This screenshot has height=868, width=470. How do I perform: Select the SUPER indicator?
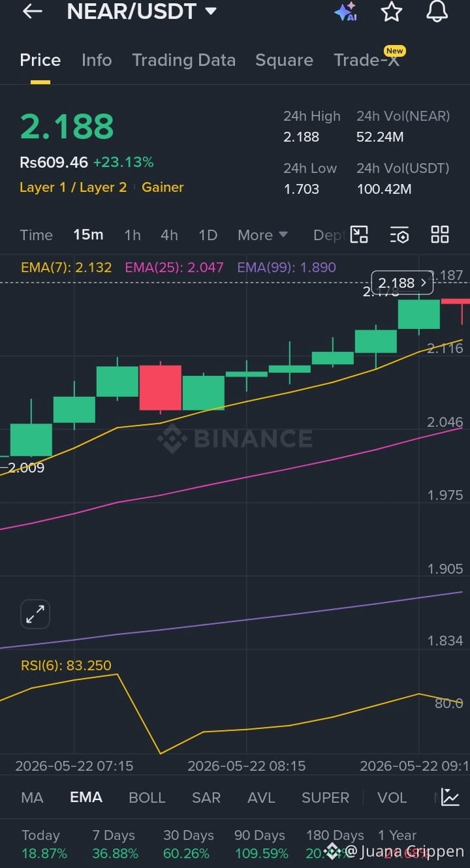pos(325,798)
